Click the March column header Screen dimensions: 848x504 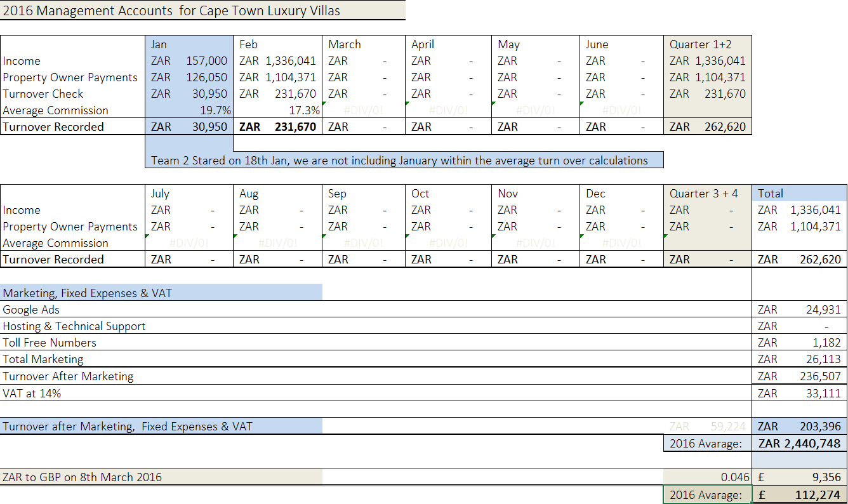[364, 44]
